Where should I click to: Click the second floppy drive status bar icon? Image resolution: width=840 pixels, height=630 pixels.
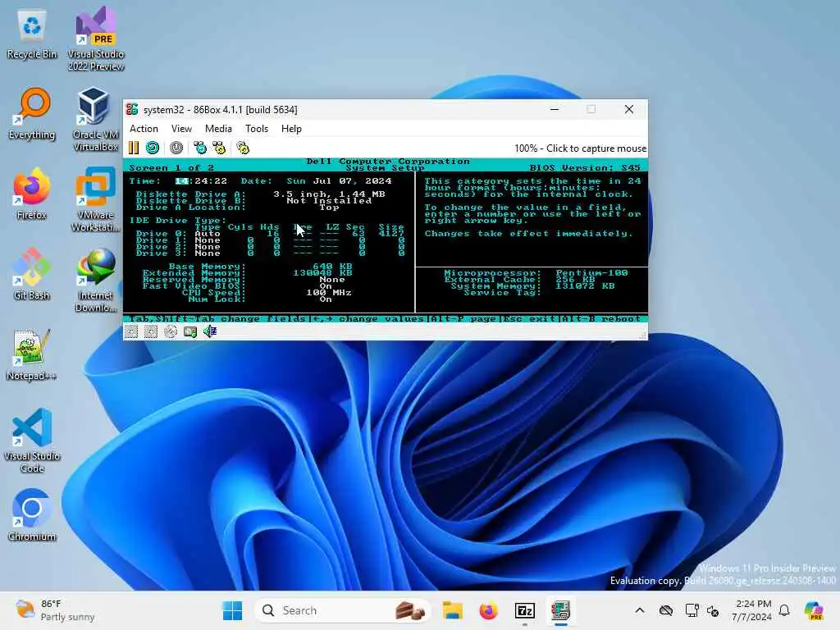tap(151, 332)
